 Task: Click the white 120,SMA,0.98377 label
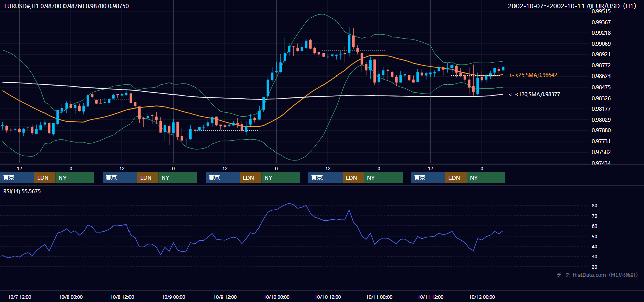534,94
